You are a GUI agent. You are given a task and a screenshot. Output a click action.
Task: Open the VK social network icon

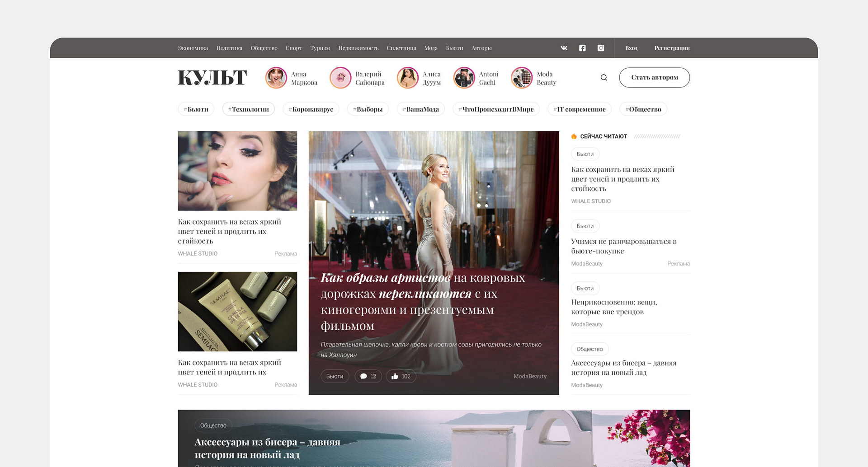(x=564, y=48)
